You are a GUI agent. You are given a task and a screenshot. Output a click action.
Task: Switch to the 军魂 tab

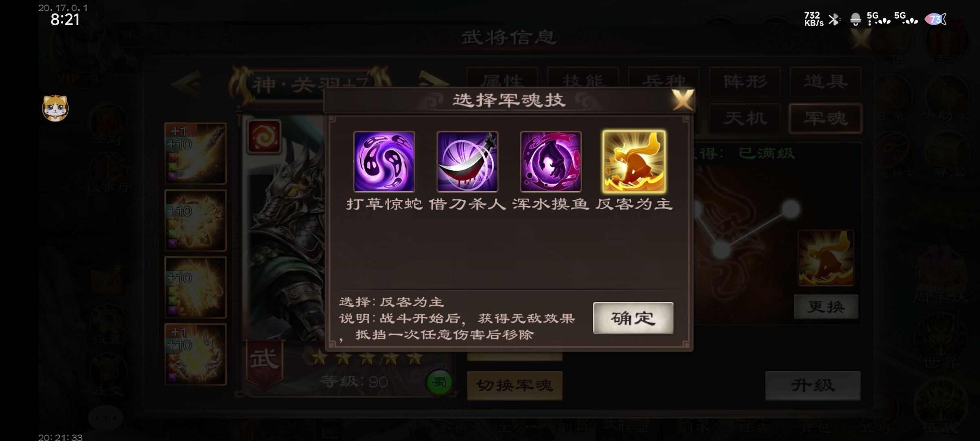point(826,118)
